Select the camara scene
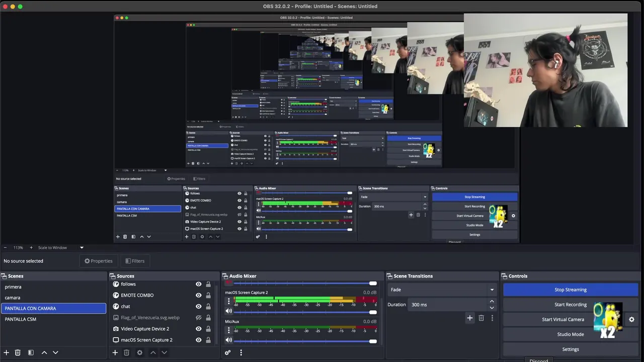This screenshot has height=362, width=644. [x=53, y=298]
